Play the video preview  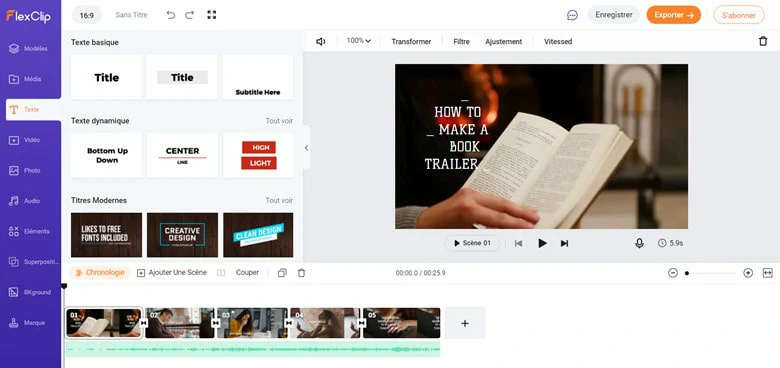542,243
